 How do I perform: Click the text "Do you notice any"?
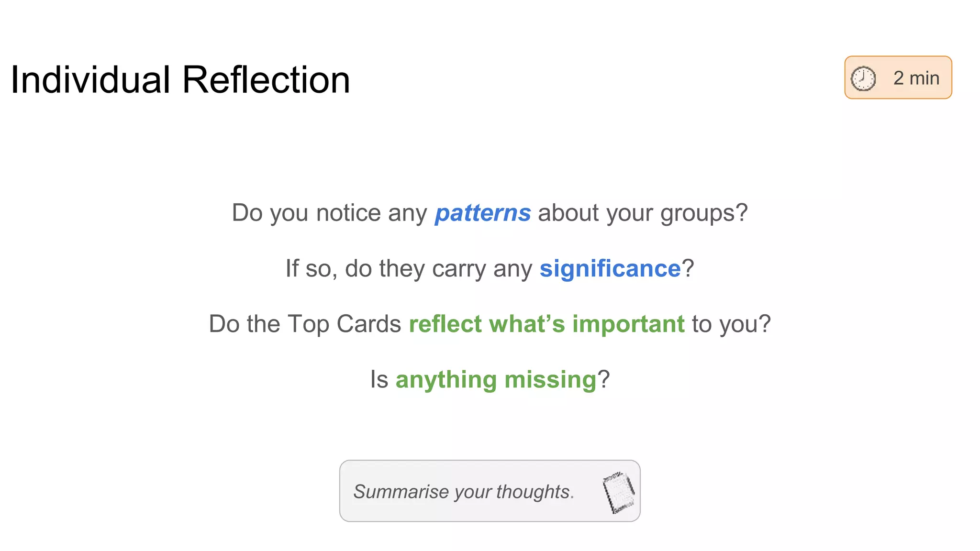(x=329, y=213)
